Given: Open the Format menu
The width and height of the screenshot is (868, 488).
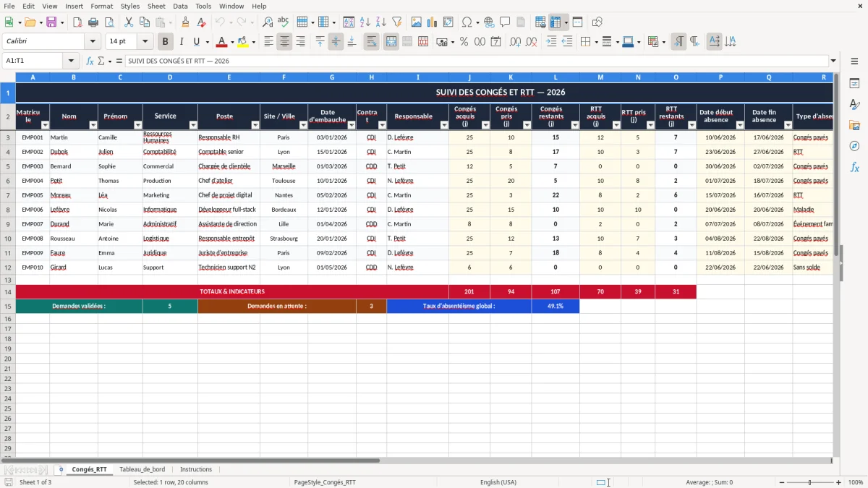Looking at the screenshot, I should click(101, 6).
